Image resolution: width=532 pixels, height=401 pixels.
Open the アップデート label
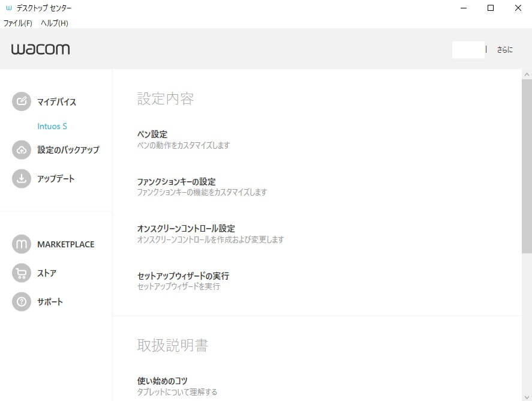56,179
